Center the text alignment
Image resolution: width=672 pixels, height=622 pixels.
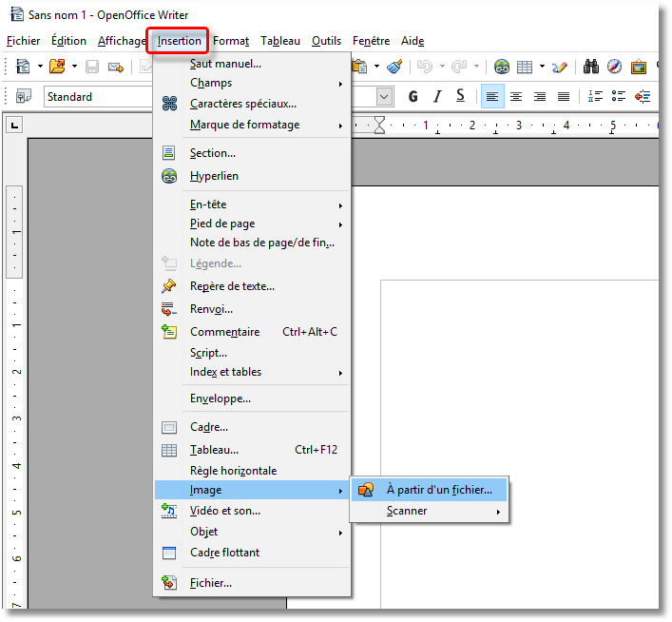click(516, 96)
